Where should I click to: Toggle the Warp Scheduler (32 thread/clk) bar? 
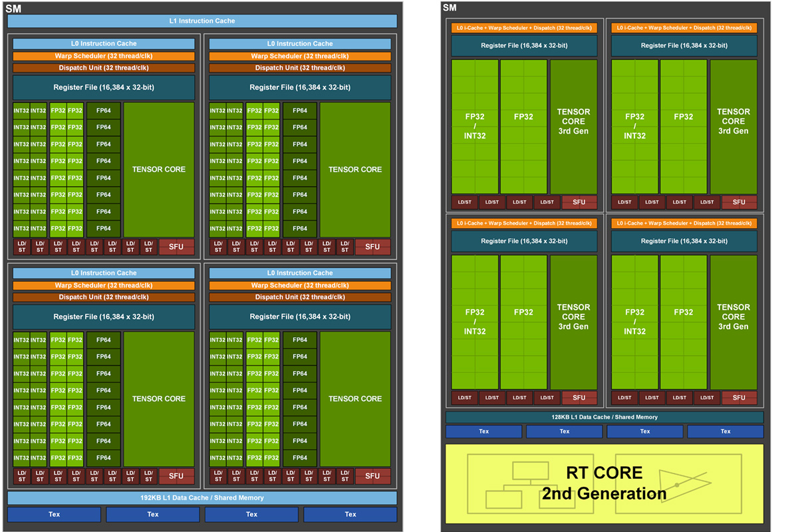click(x=102, y=56)
